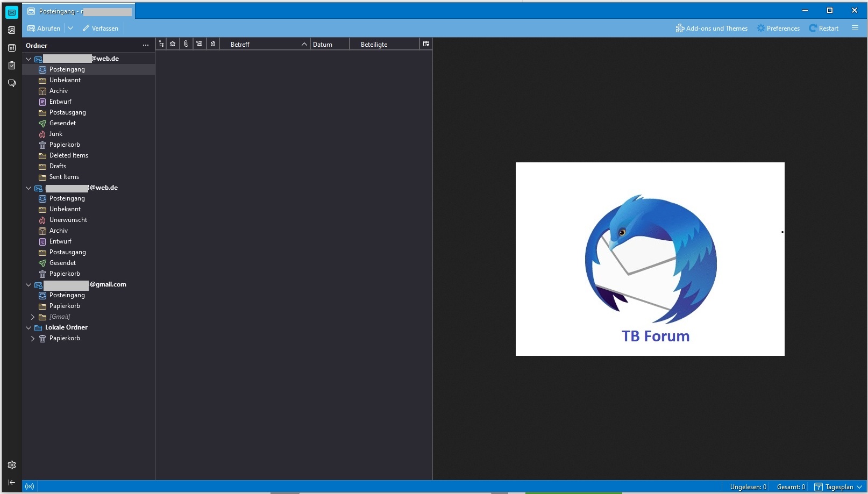
Task: Sort by the read status column icon
Action: (200, 44)
